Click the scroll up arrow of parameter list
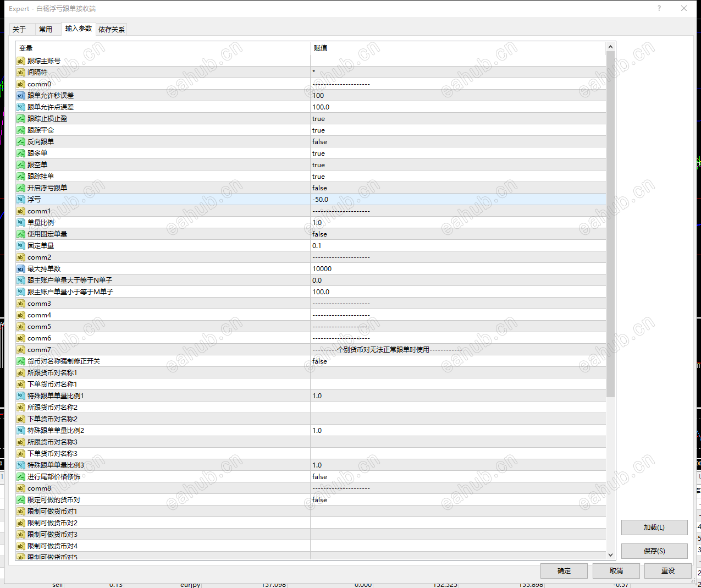 pyautogui.click(x=610, y=47)
